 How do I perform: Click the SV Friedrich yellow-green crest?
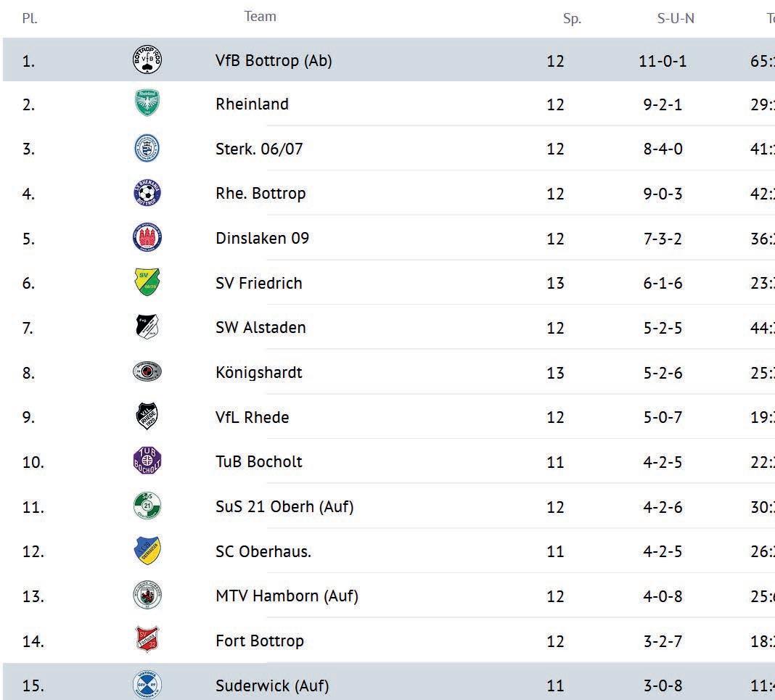point(147,282)
